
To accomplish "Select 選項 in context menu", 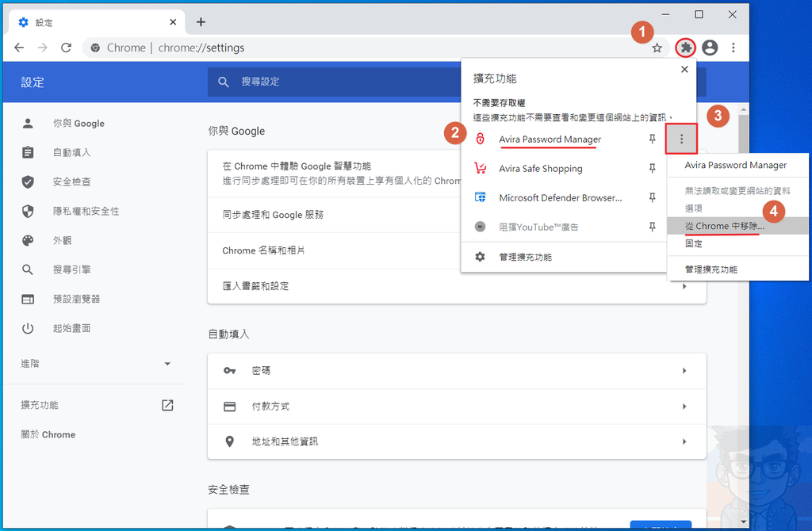I will click(738, 208).
